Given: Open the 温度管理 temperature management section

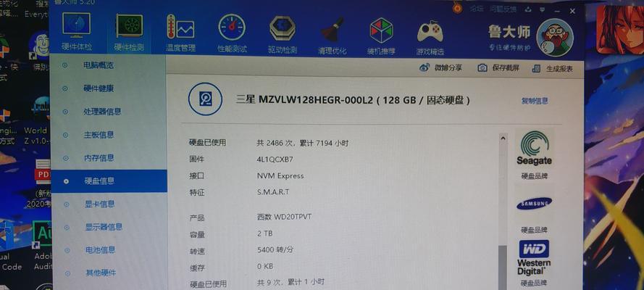Looking at the screenshot, I should point(180,33).
